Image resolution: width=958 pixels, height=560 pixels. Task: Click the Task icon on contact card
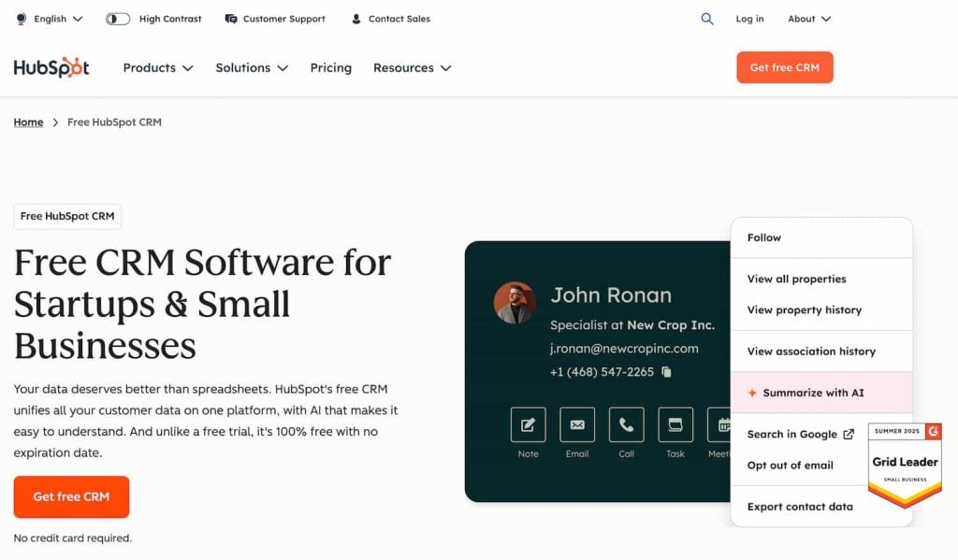675,424
